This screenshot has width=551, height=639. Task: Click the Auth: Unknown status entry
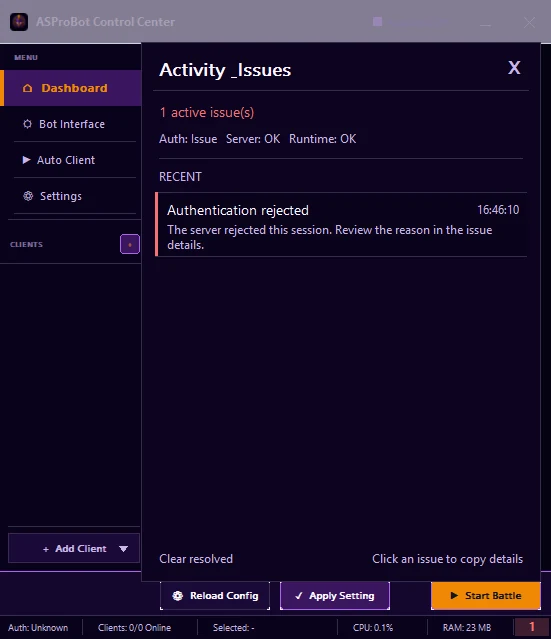tap(38, 628)
